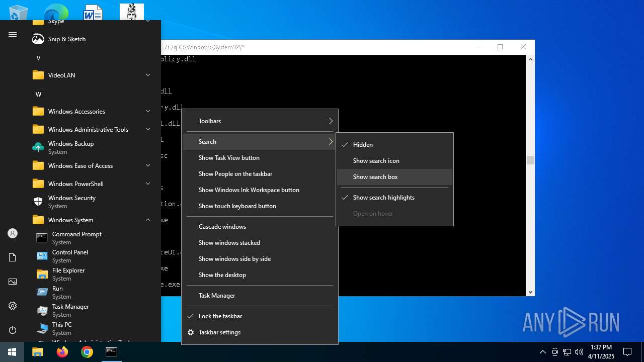Click Windows System folder icon
This screenshot has height=362, width=644.
(x=38, y=220)
